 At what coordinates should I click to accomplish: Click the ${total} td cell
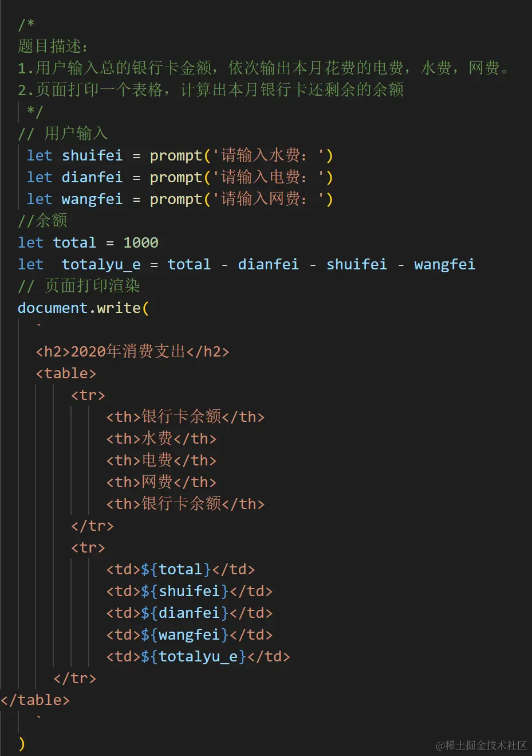180,569
